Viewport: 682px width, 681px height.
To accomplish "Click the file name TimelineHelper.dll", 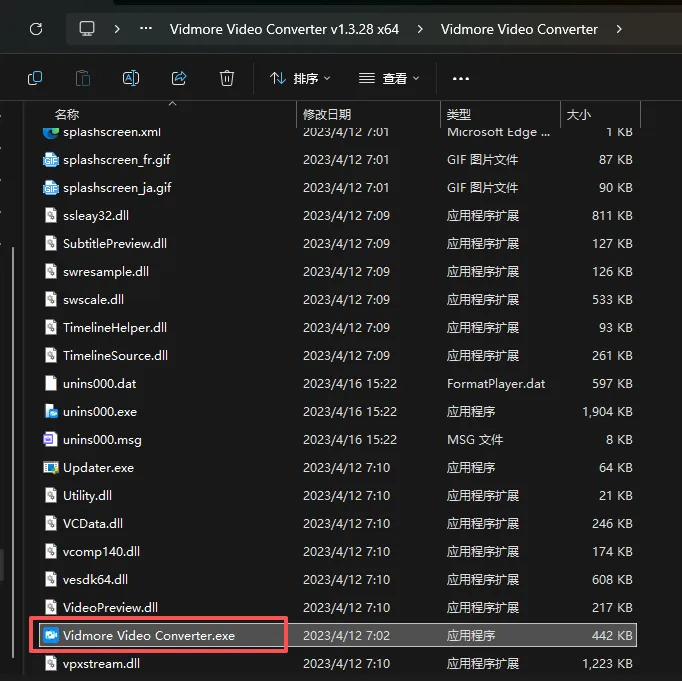I will coord(115,327).
